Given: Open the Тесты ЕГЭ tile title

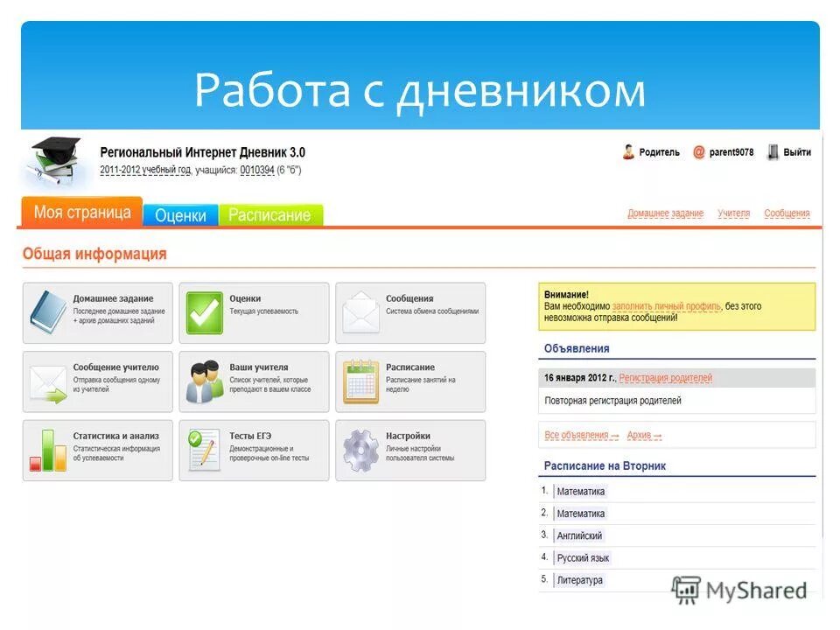Looking at the screenshot, I should point(250,436).
